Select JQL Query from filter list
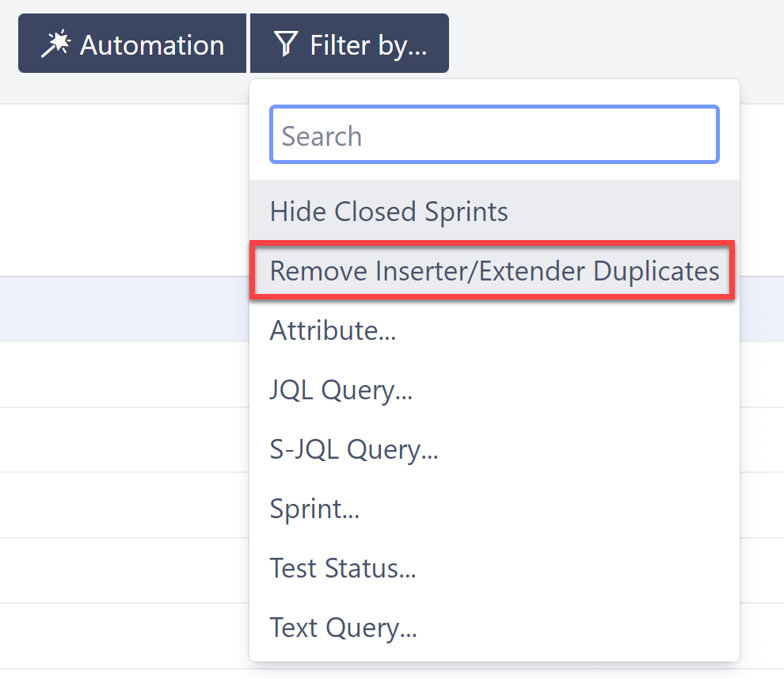Image resolution: width=784 pixels, height=679 pixels. coord(341,390)
